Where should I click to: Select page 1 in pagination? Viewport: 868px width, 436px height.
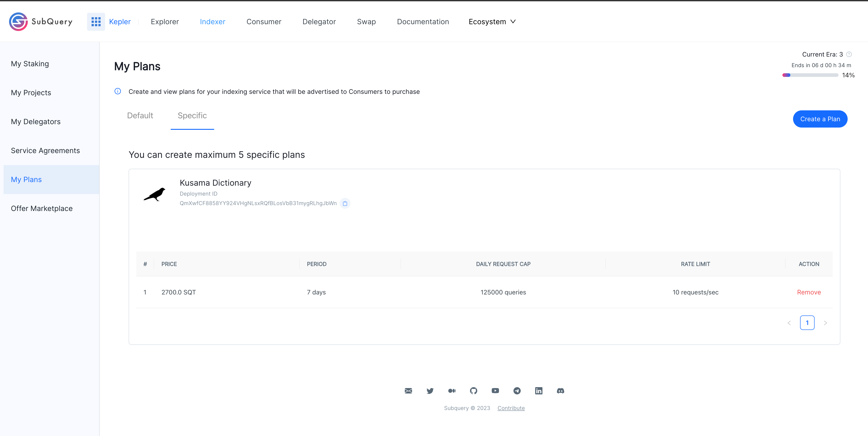coord(807,323)
